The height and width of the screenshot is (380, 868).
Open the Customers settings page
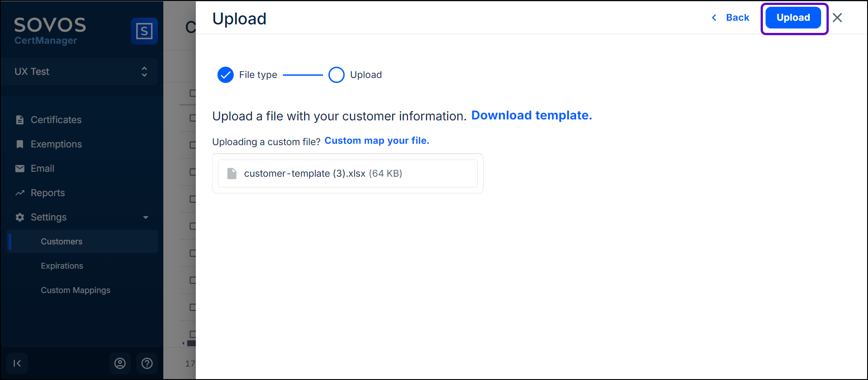point(62,242)
